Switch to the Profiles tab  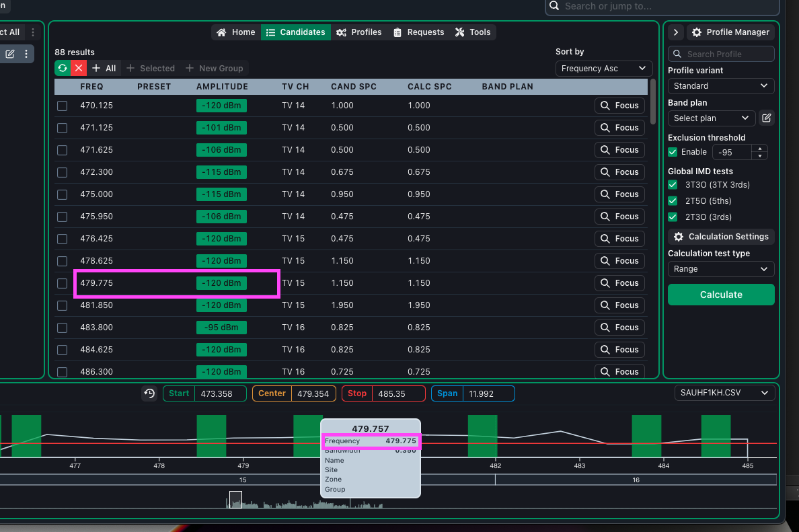[359, 32]
